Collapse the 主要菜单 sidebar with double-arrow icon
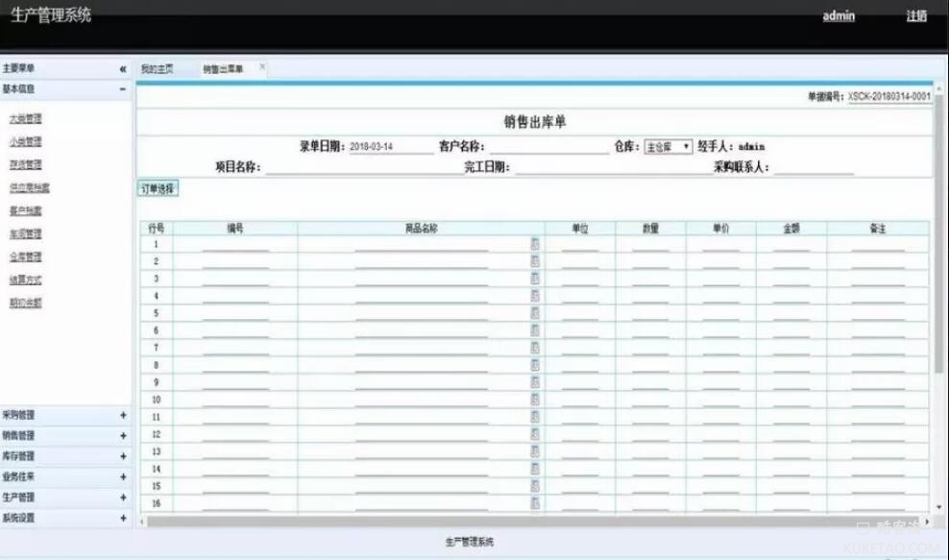 coord(123,69)
